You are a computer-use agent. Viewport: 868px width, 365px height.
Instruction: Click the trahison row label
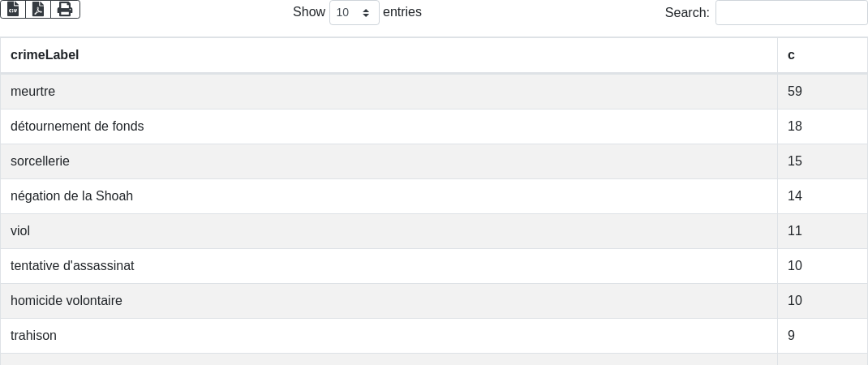tap(33, 336)
